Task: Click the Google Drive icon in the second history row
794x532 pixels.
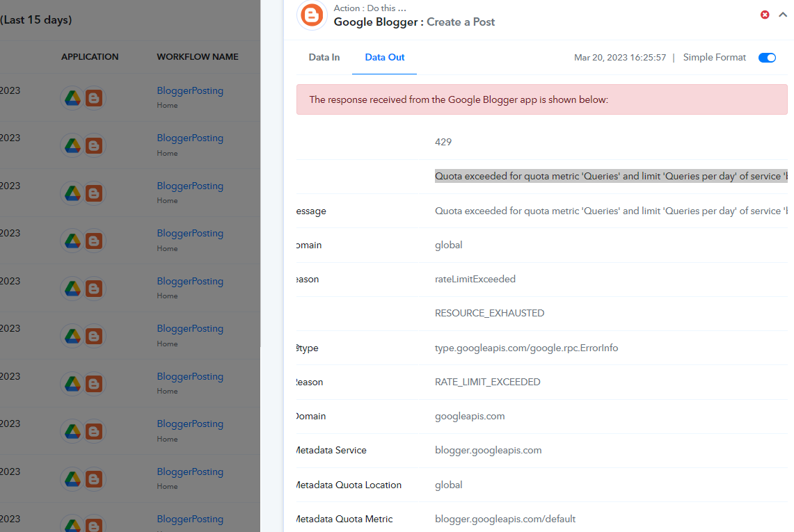Action: tap(72, 145)
